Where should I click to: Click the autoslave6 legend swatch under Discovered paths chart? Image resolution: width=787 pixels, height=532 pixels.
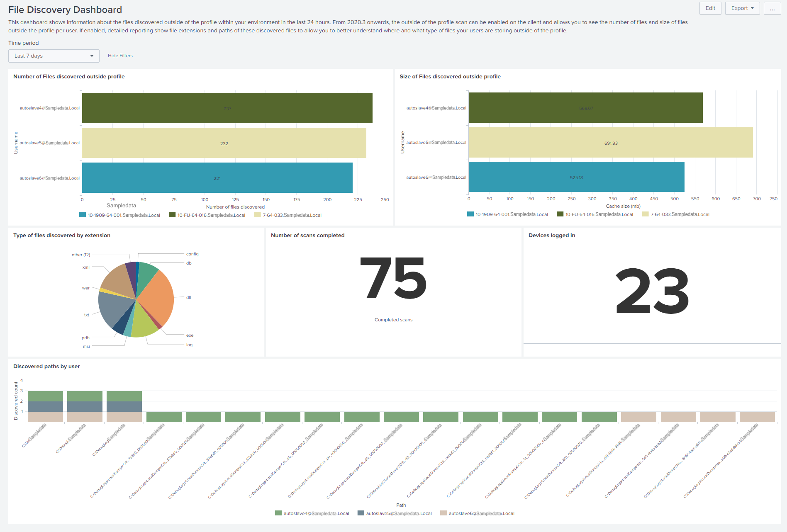pos(443,513)
